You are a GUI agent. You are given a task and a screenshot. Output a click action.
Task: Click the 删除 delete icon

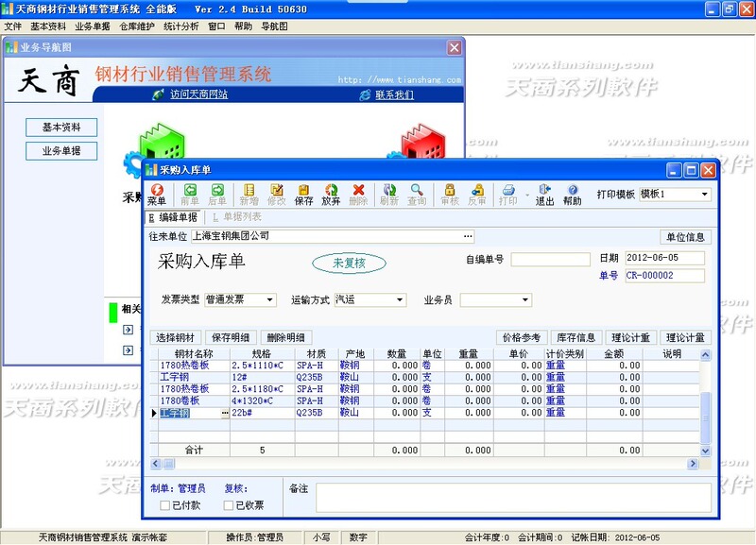[x=361, y=194]
